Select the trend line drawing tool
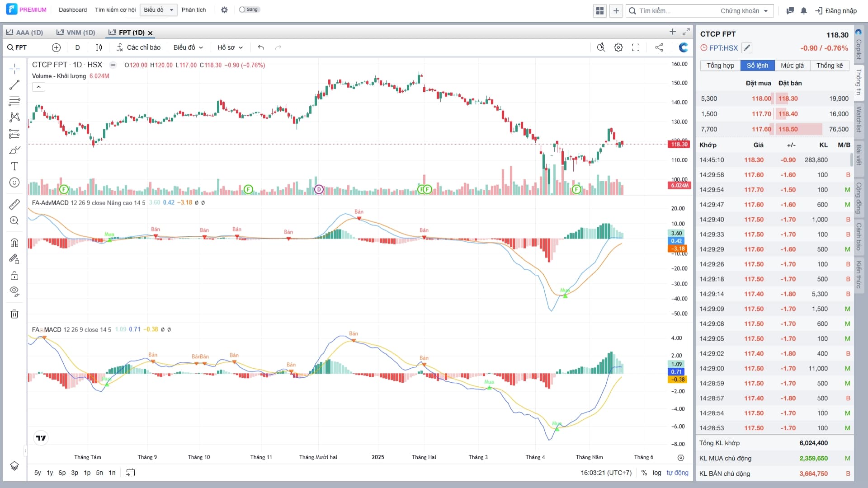Screen dimensions: 868x488 tap(14, 84)
